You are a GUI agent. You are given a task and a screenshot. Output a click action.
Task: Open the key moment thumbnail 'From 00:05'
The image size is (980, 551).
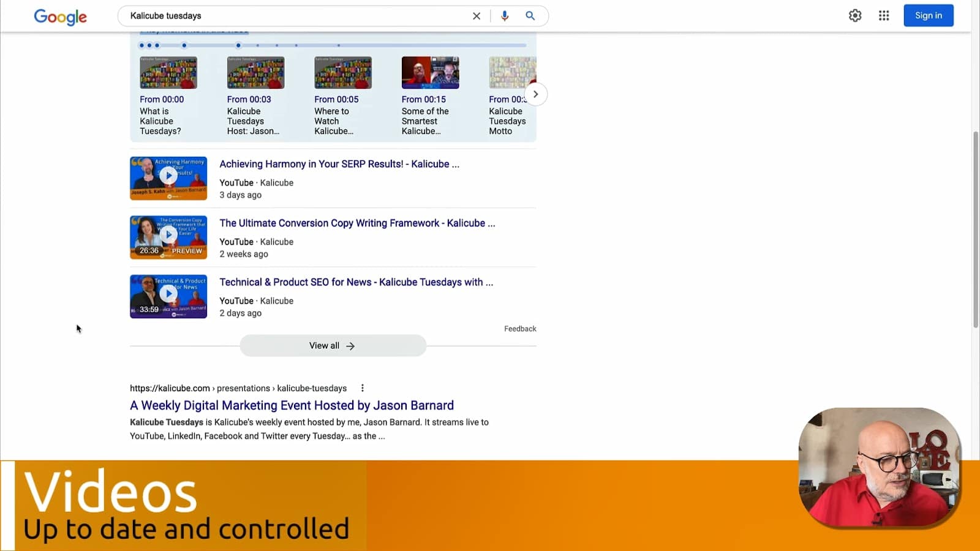point(343,73)
